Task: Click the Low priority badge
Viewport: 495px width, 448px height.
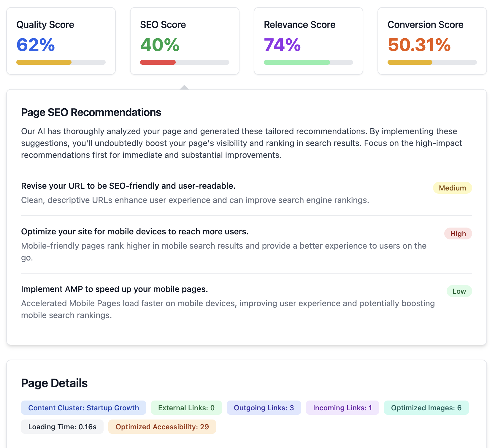Action: click(x=459, y=291)
